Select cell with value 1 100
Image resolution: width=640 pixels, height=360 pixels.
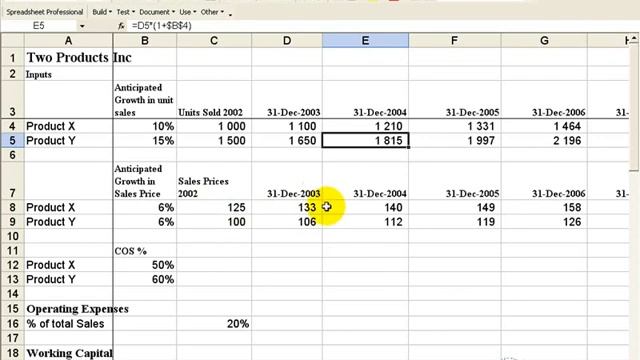[287, 126]
